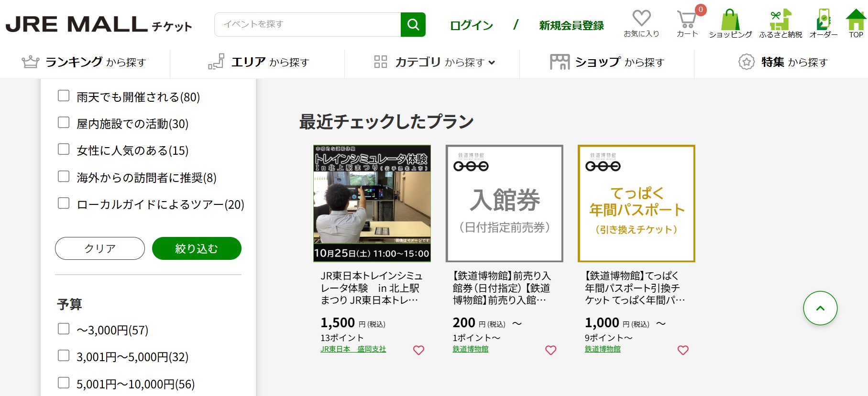Click the green 絞り込む button
The height and width of the screenshot is (396, 868).
pos(197,248)
